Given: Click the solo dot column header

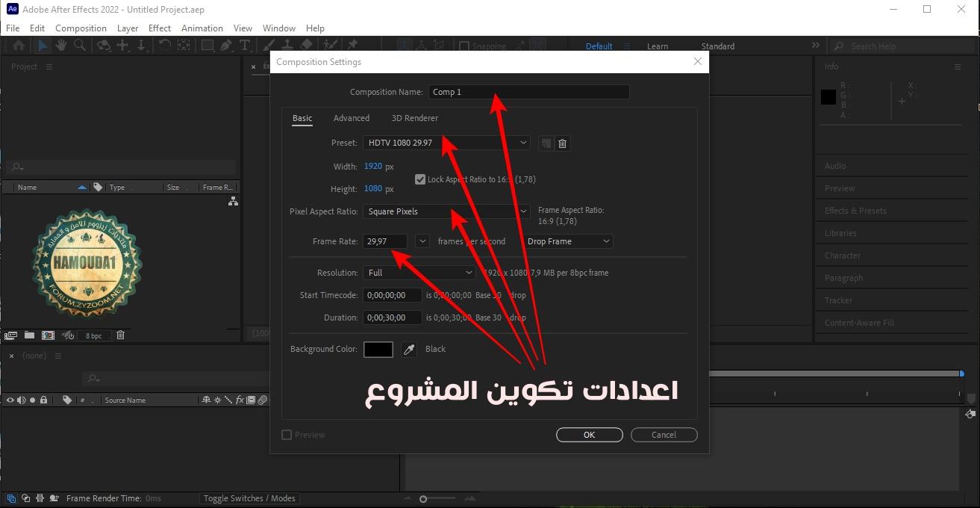Looking at the screenshot, I should pyautogui.click(x=33, y=400).
